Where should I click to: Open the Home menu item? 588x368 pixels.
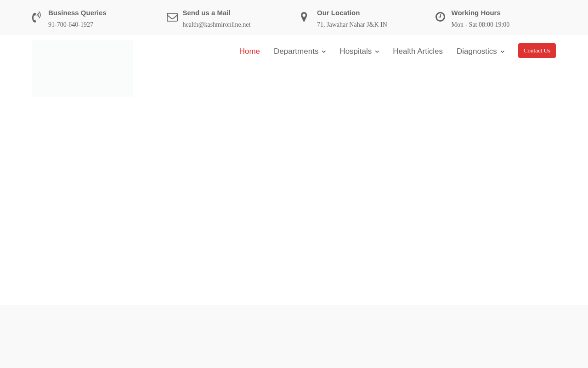(x=249, y=52)
